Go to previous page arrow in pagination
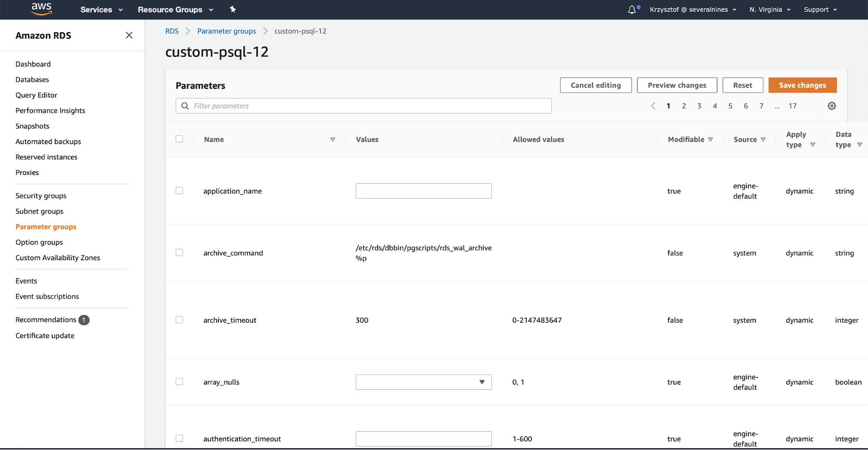This screenshot has width=868, height=450. point(653,106)
